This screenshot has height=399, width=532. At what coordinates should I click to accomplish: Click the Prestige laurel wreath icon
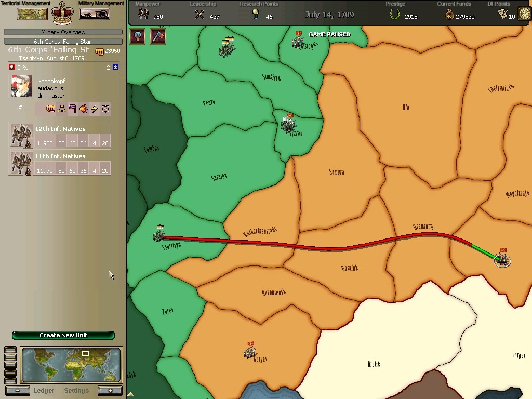click(395, 14)
